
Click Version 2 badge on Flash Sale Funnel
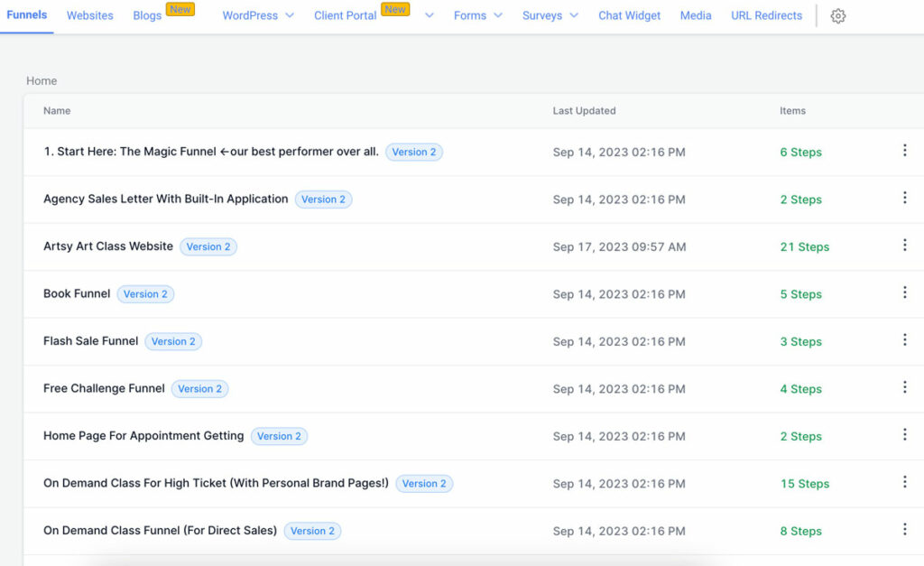point(173,341)
